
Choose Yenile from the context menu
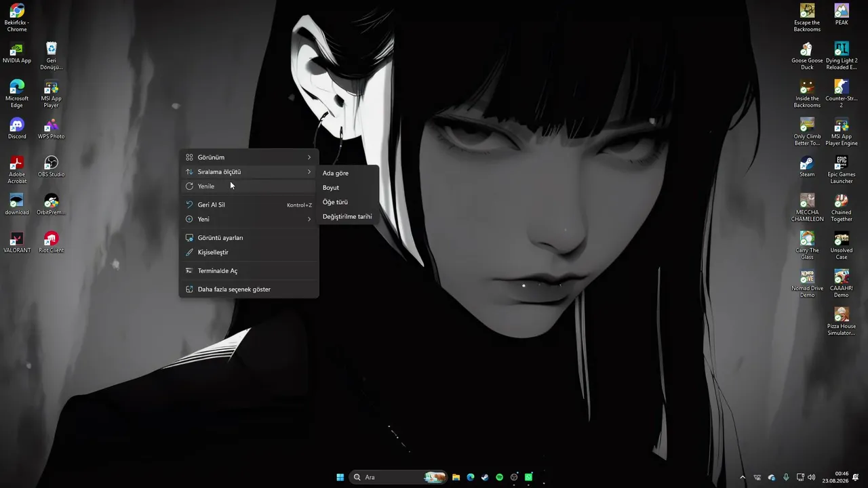[x=249, y=186]
